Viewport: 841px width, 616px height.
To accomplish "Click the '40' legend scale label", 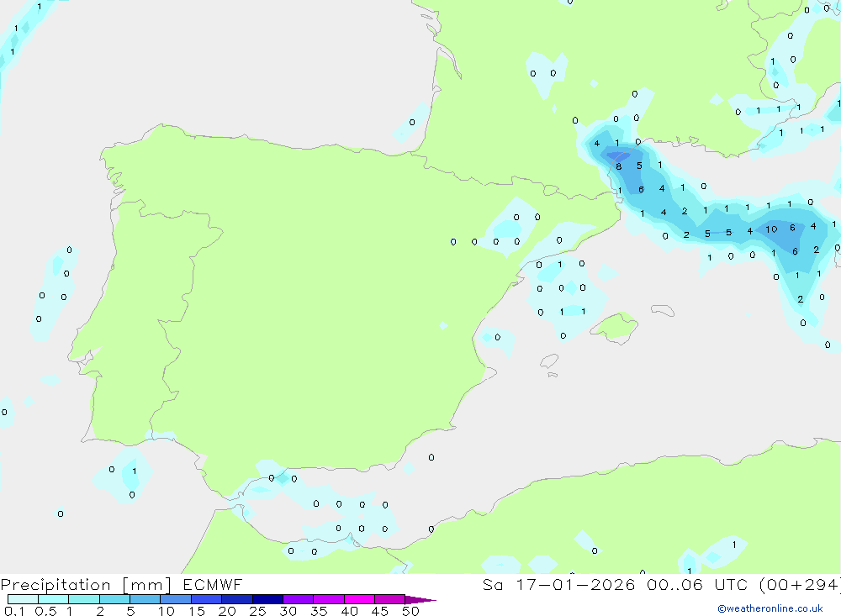I will click(349, 611).
